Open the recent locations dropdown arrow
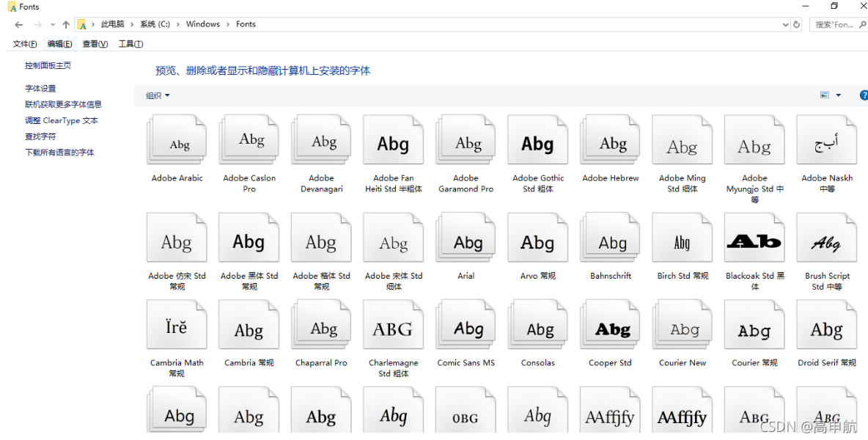Viewport: 868px width, 440px height. click(x=53, y=24)
